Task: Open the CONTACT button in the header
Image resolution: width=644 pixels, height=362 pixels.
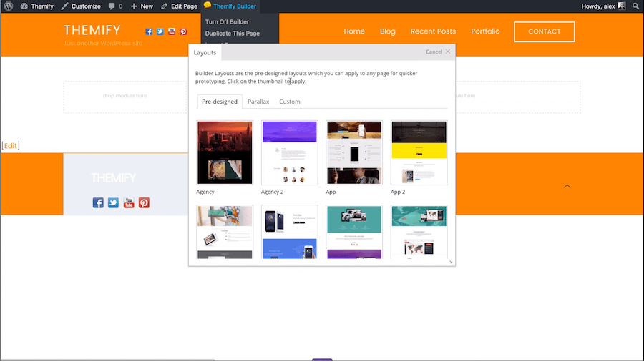Action: coord(545,31)
